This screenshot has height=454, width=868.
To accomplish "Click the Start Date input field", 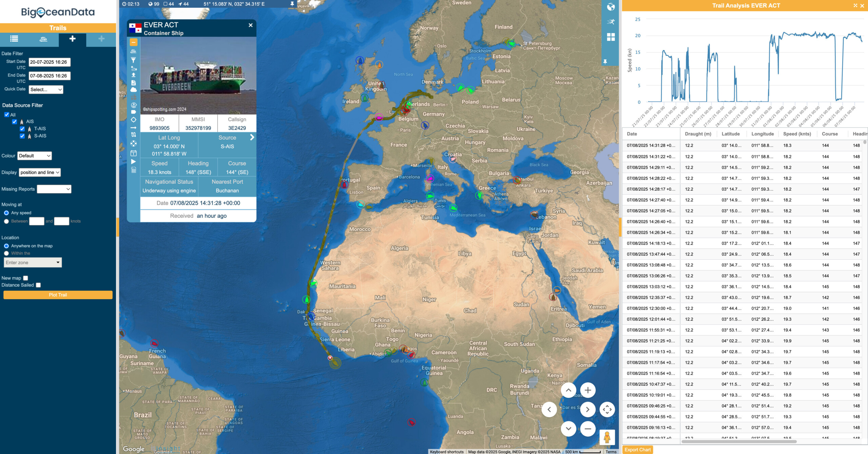I will tap(49, 62).
